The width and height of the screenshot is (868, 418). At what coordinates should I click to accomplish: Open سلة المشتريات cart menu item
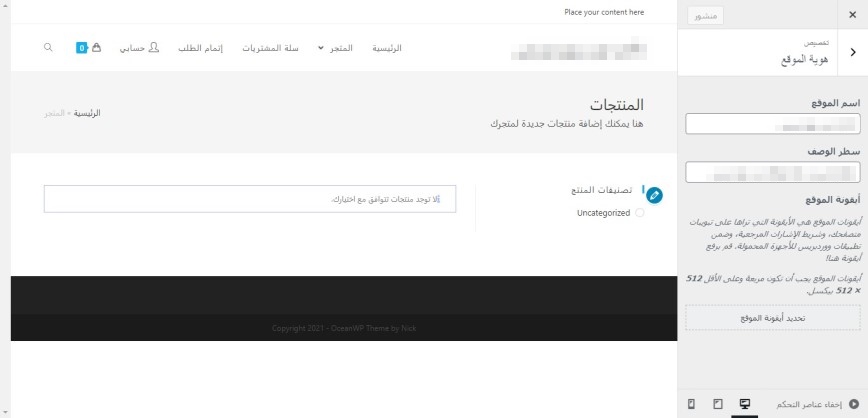pos(270,48)
